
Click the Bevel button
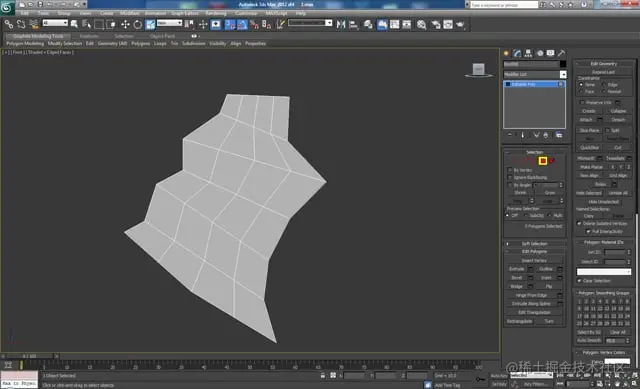click(x=517, y=278)
